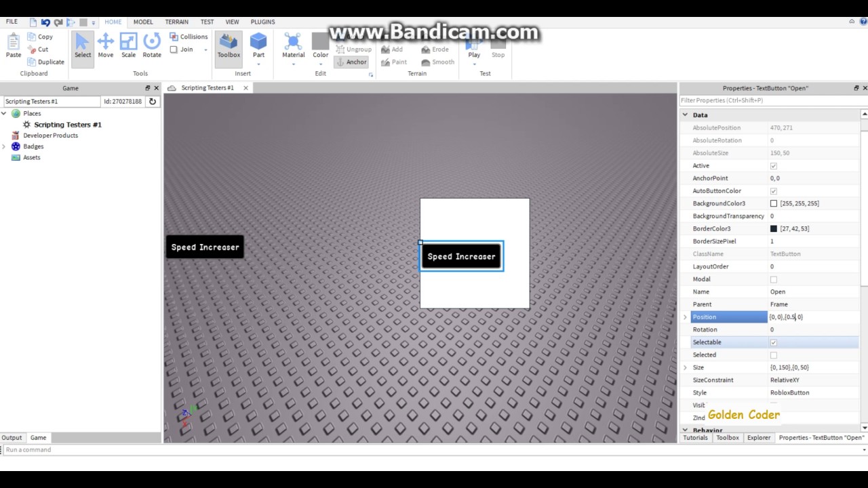Click the BorderColor3 dark color swatch
The height and width of the screenshot is (488, 868).
(774, 229)
